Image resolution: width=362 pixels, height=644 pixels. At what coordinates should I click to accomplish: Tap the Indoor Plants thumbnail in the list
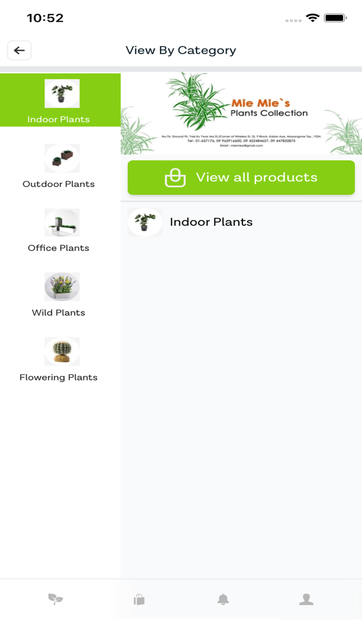pos(145,222)
